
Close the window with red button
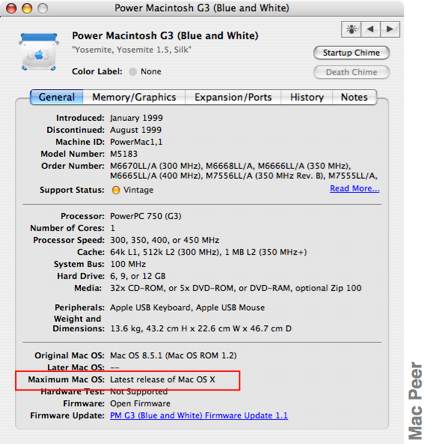(x=12, y=8)
